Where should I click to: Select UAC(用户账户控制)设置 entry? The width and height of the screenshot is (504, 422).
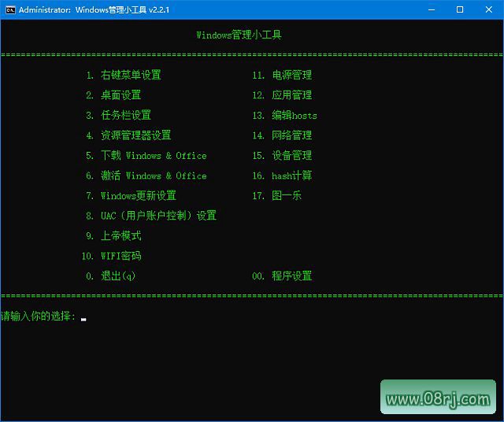point(157,216)
